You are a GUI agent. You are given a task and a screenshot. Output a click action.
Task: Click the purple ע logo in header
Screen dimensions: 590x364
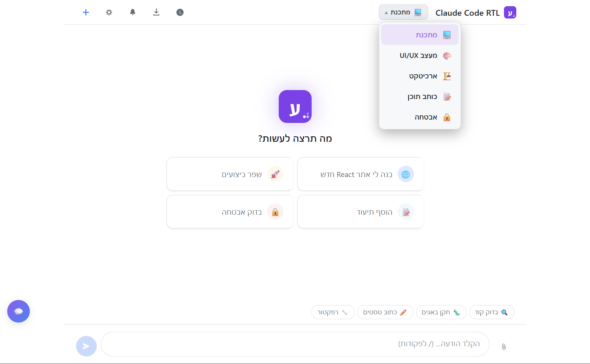coord(510,12)
